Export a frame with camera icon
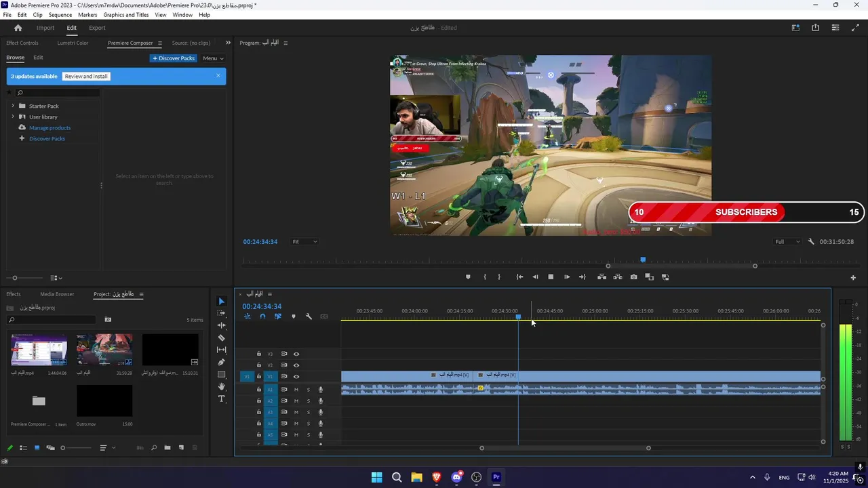Image resolution: width=868 pixels, height=488 pixels. pos(633,277)
